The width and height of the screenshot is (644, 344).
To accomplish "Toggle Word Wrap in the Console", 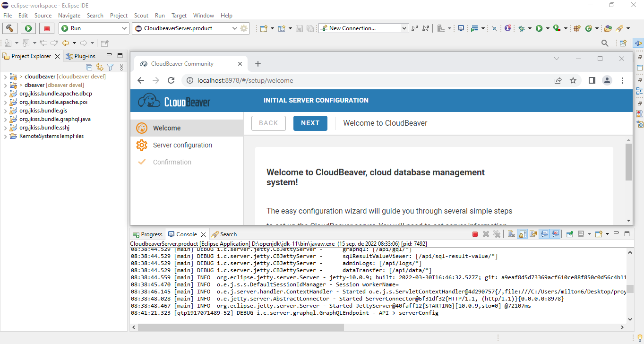I will [533, 233].
